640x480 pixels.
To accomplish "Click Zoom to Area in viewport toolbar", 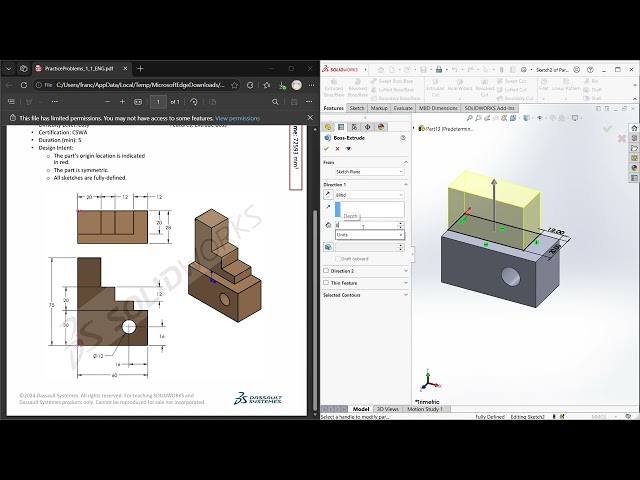I will [478, 118].
